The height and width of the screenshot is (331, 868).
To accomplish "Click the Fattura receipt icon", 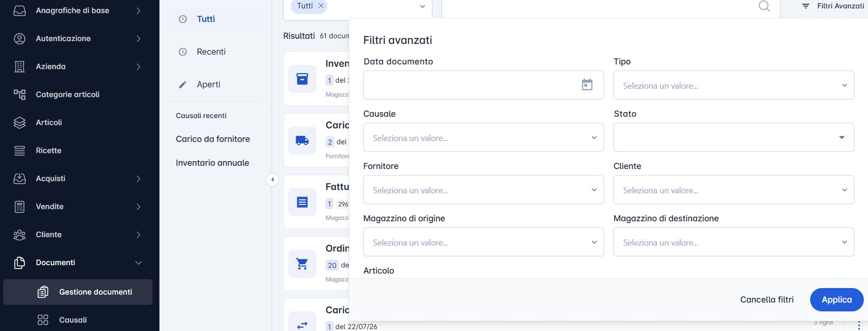I will (302, 202).
